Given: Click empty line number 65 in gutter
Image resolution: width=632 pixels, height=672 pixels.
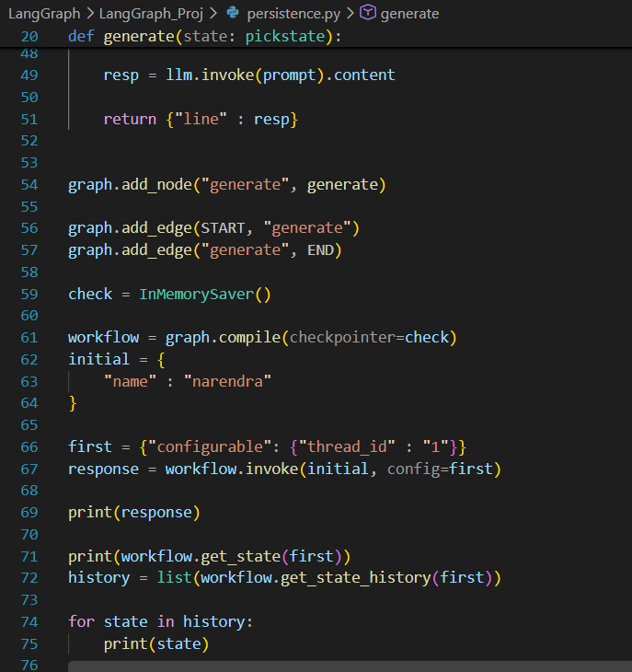Looking at the screenshot, I should 29,425.
